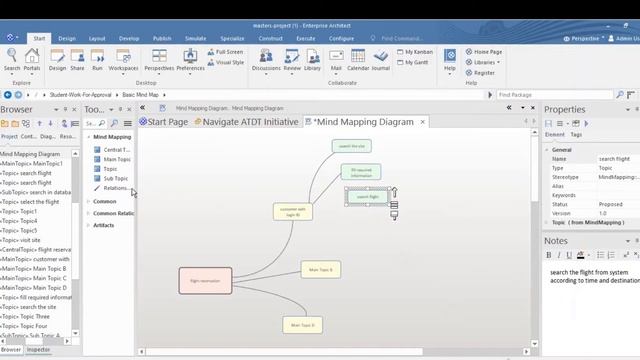Open the Perspective dropdown
This screenshot has width=640, height=360.
click(x=584, y=38)
